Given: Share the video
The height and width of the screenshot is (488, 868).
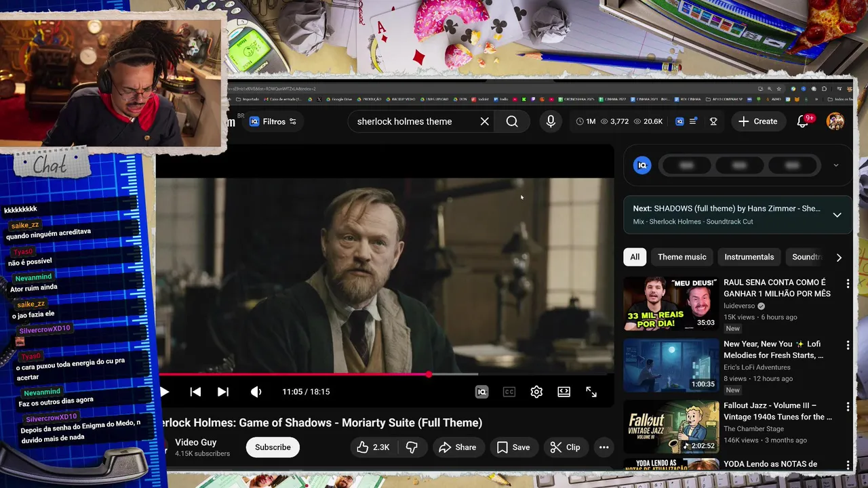Looking at the screenshot, I should pyautogui.click(x=458, y=447).
